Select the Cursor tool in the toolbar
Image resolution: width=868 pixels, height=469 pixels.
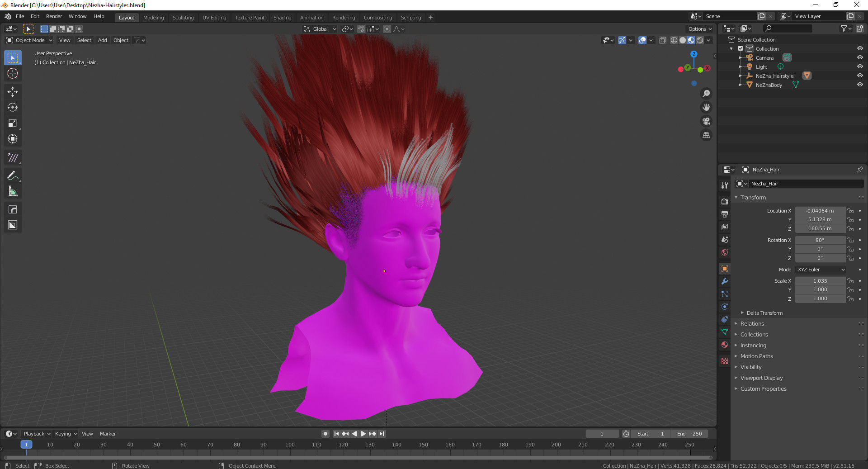coord(13,74)
